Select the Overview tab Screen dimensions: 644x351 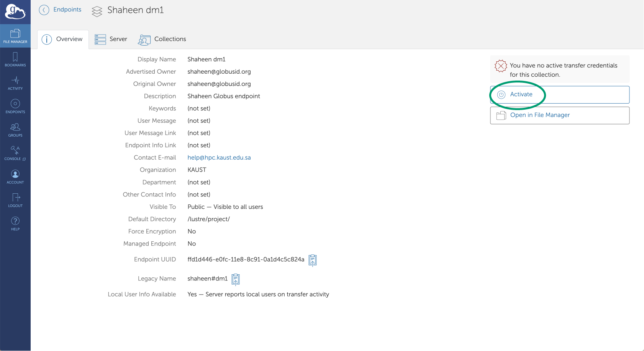(x=63, y=39)
